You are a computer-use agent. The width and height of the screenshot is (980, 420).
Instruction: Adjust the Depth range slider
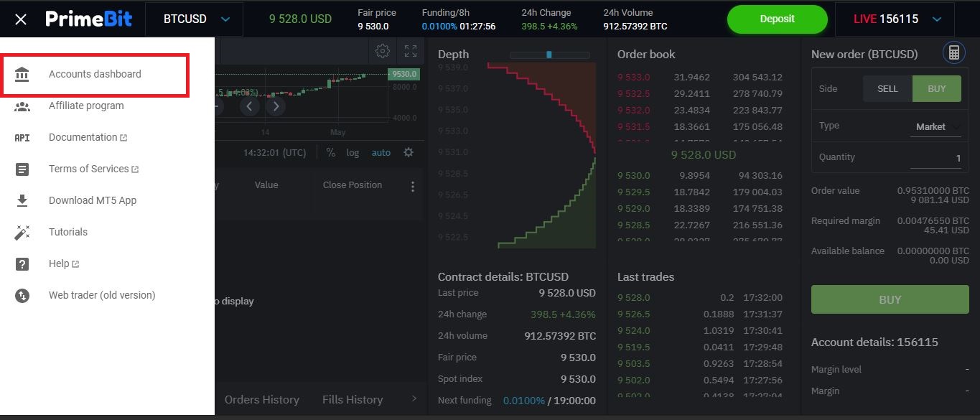click(x=549, y=55)
